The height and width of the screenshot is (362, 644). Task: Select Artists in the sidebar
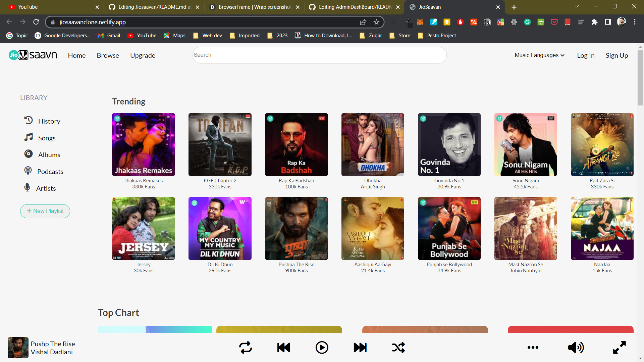point(46,188)
